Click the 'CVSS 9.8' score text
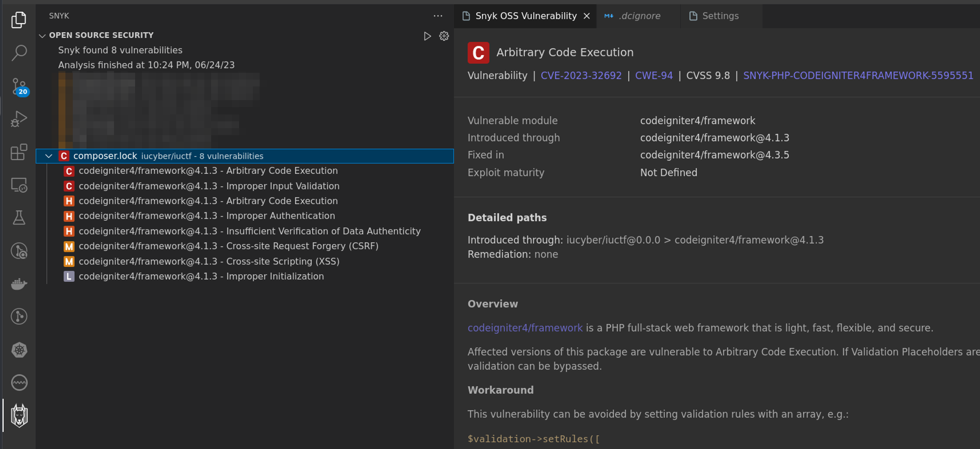980x449 pixels. [x=708, y=76]
